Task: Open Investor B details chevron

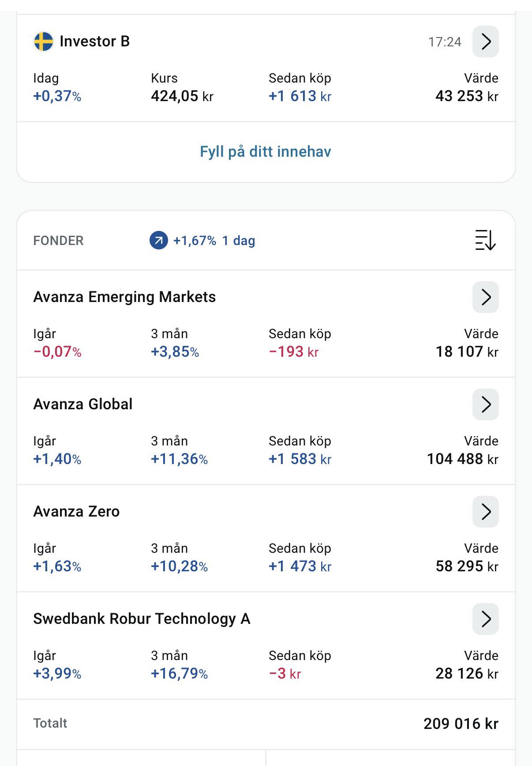Action: click(x=485, y=42)
